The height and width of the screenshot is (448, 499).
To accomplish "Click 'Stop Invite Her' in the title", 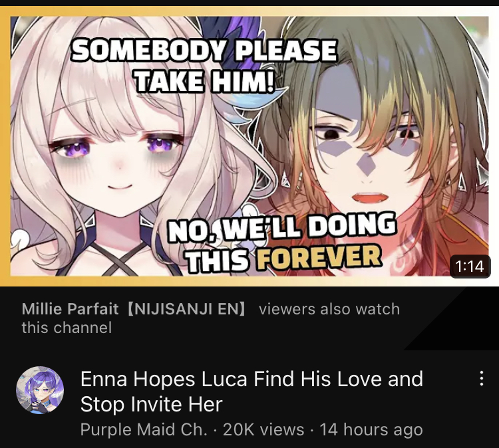I will (x=152, y=404).
